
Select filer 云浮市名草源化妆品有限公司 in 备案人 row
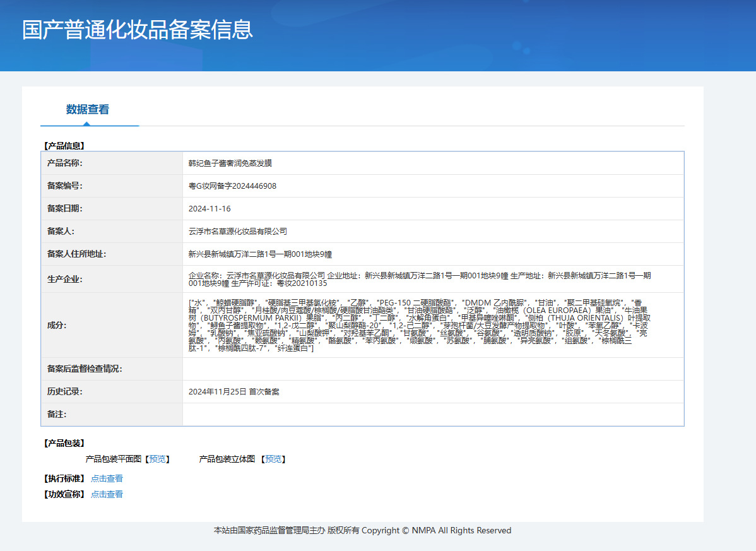[x=238, y=232]
